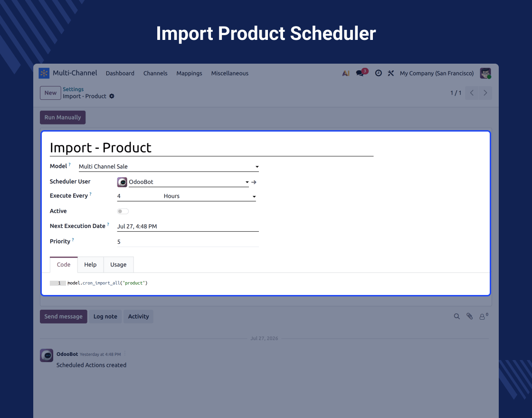Open the Hours interval unit dropdown
Screen dimensions: 532x418
point(209,196)
